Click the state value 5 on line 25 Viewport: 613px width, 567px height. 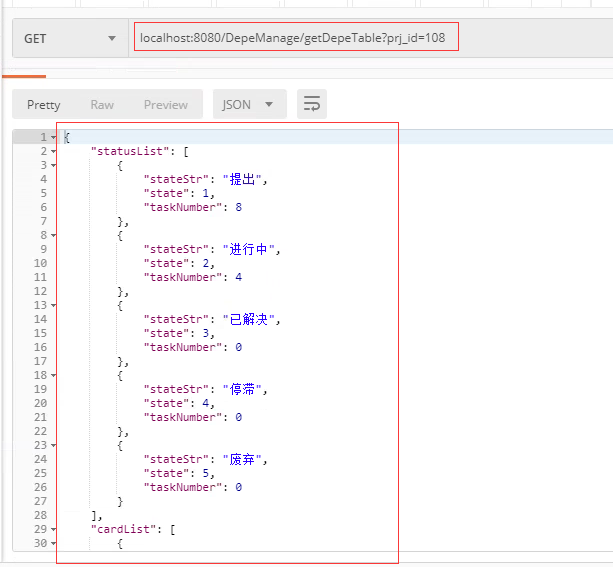click(x=206, y=473)
